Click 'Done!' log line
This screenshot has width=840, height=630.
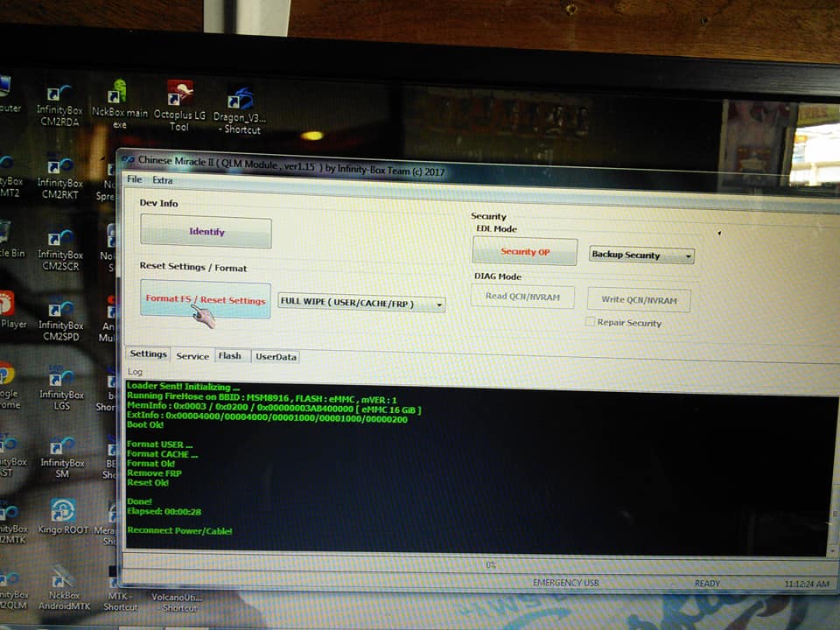139,501
